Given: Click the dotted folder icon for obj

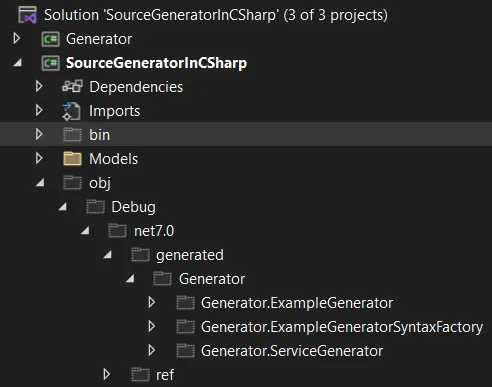Looking at the screenshot, I should (72, 183).
